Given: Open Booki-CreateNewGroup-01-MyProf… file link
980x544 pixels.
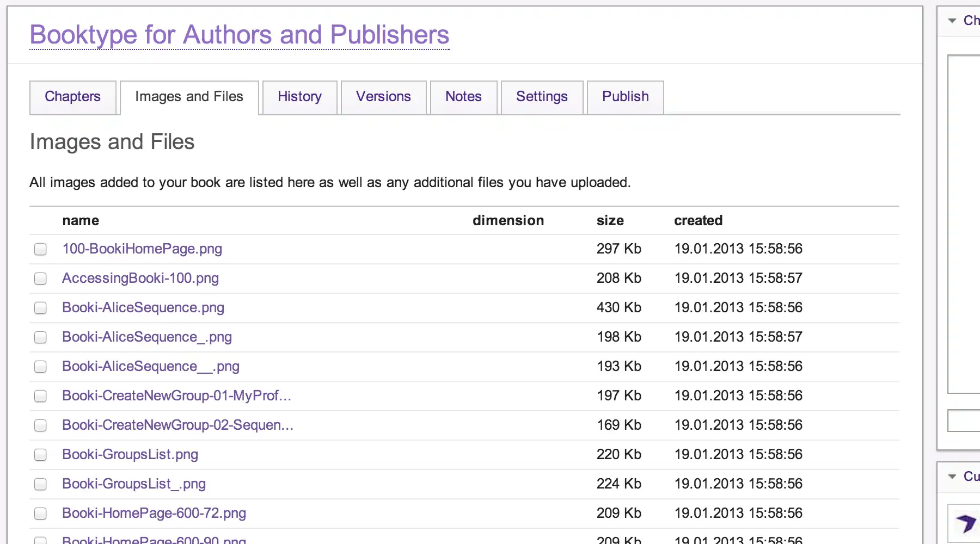Looking at the screenshot, I should [x=176, y=396].
